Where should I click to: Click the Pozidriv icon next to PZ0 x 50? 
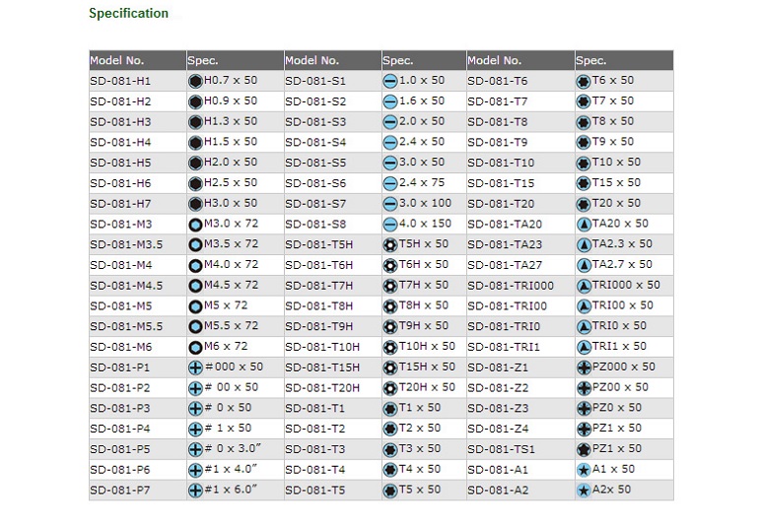[x=584, y=409]
